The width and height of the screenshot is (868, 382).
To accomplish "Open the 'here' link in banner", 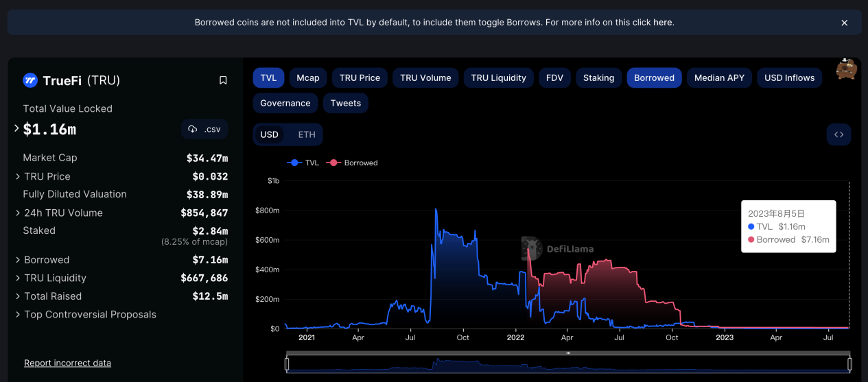I will click(662, 23).
